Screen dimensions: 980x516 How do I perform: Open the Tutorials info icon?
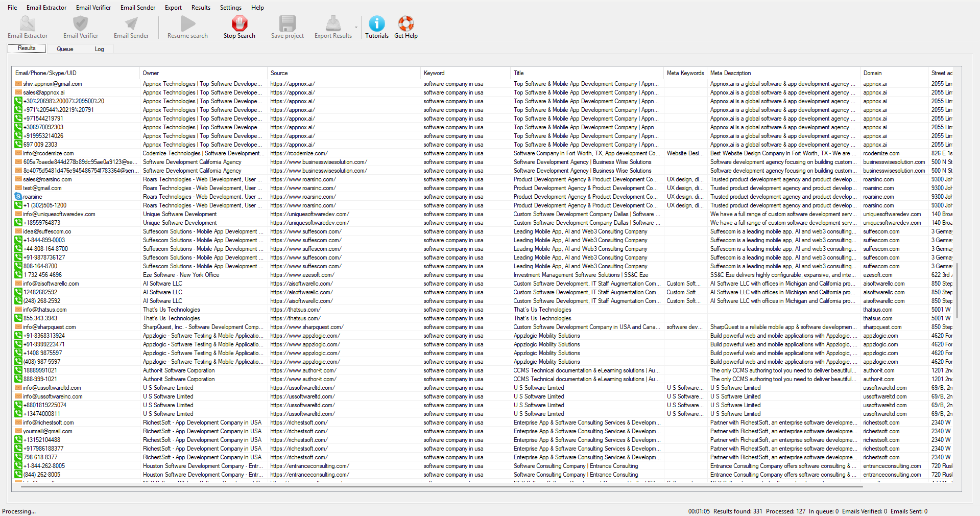click(377, 24)
